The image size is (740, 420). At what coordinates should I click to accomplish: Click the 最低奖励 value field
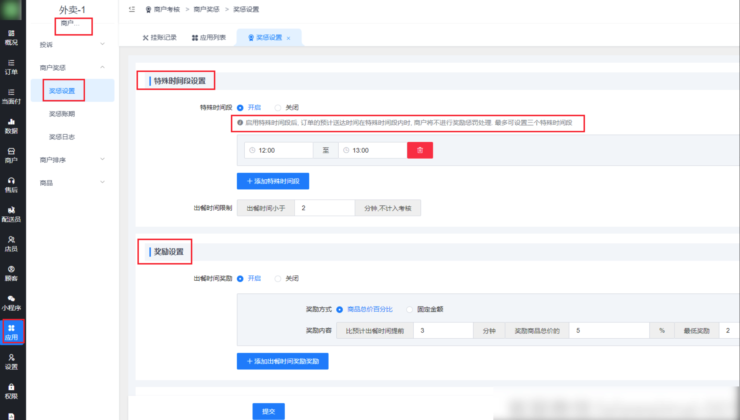(730, 331)
